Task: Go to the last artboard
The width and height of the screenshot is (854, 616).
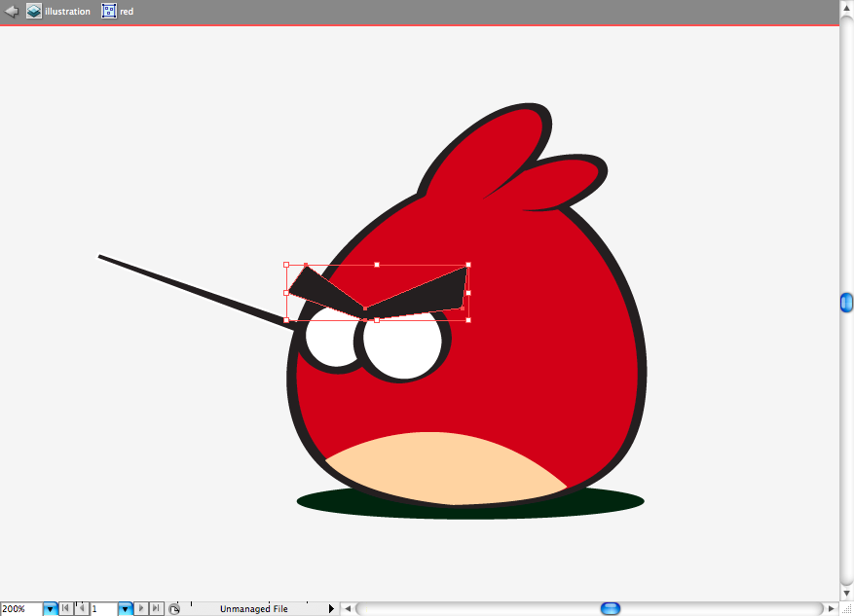Action: click(x=156, y=608)
